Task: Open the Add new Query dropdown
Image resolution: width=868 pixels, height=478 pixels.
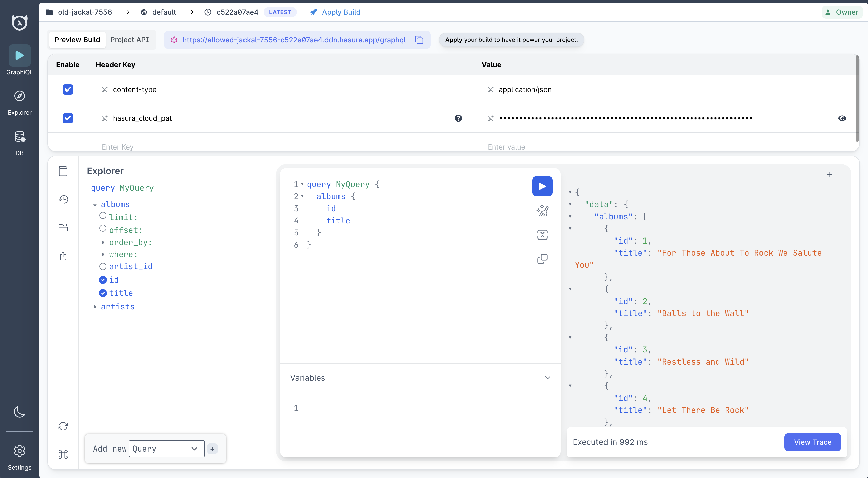Action: point(167,449)
